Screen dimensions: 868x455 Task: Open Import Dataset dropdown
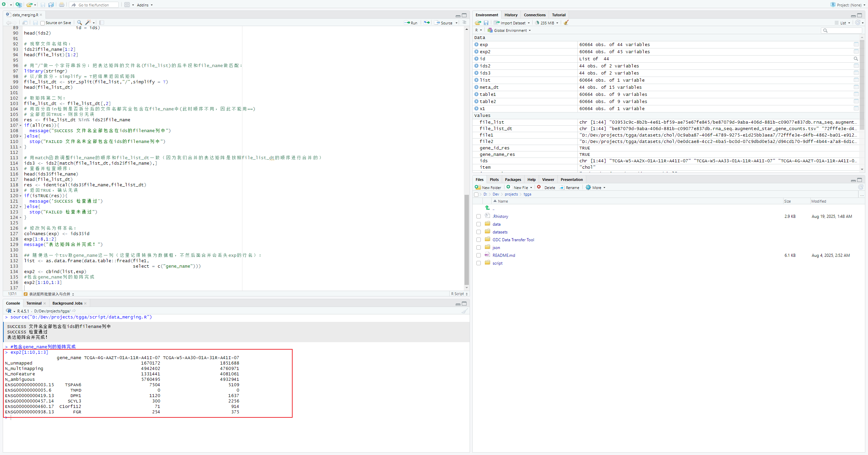coord(512,23)
